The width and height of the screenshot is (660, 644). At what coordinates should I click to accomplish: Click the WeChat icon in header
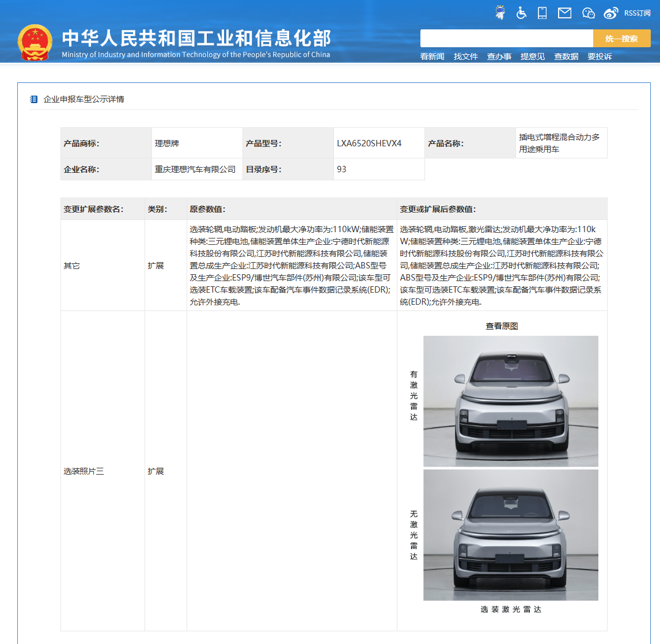[x=588, y=13]
